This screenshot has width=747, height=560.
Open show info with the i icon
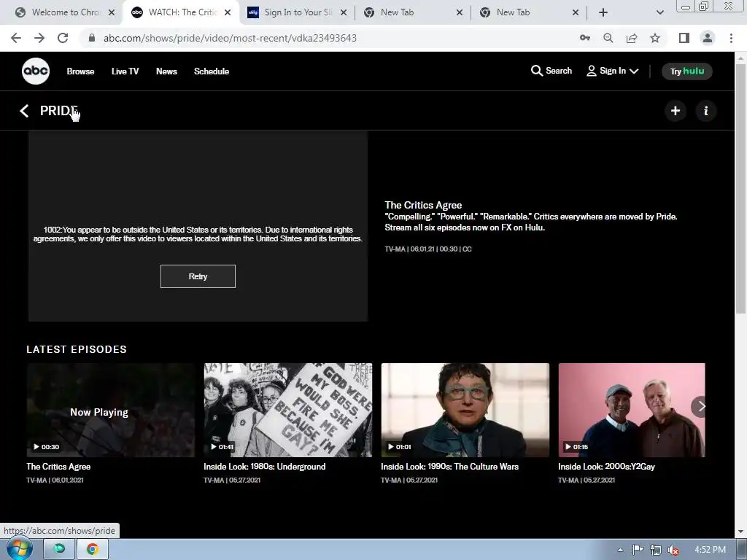point(705,111)
